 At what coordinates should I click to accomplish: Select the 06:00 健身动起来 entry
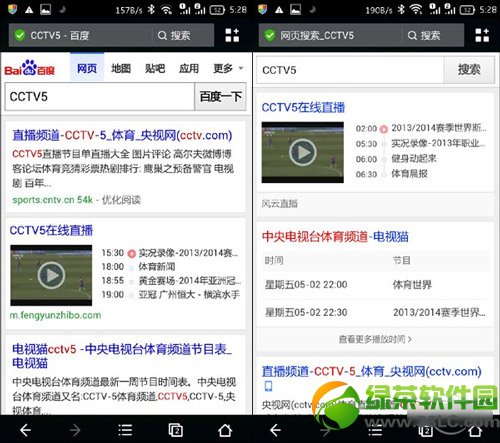(x=396, y=159)
